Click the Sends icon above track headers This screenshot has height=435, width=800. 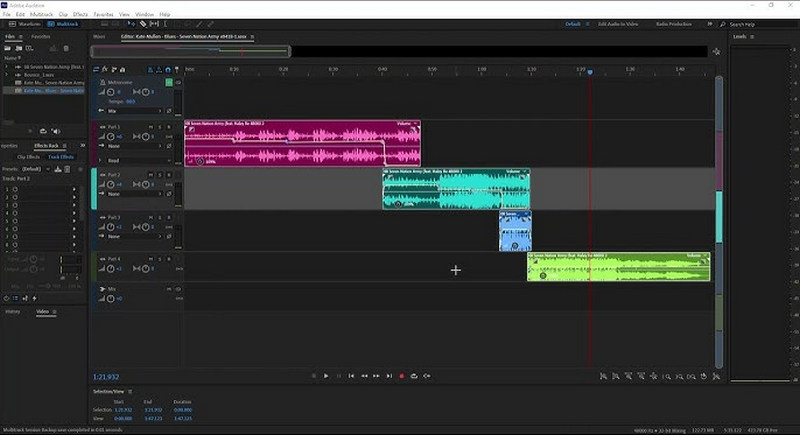coord(114,69)
